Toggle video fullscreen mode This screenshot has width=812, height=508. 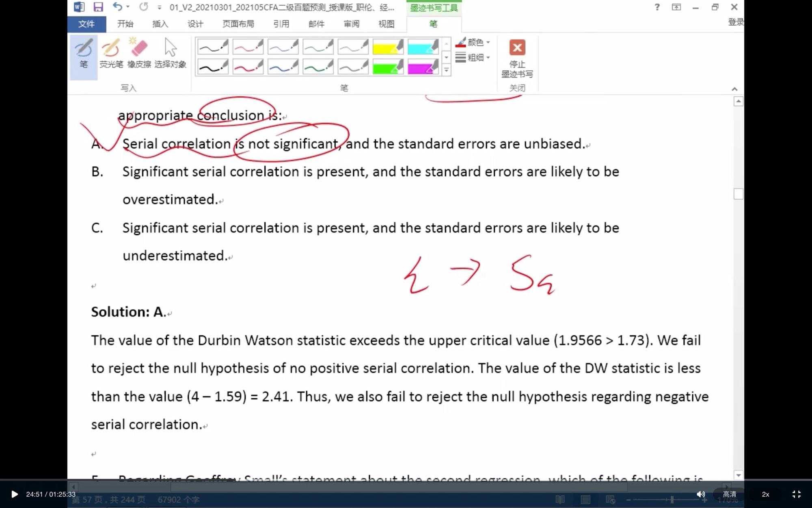[x=796, y=494]
